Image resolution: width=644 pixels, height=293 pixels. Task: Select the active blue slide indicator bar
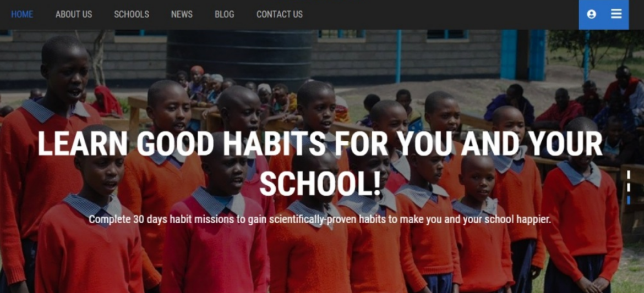[x=629, y=200]
